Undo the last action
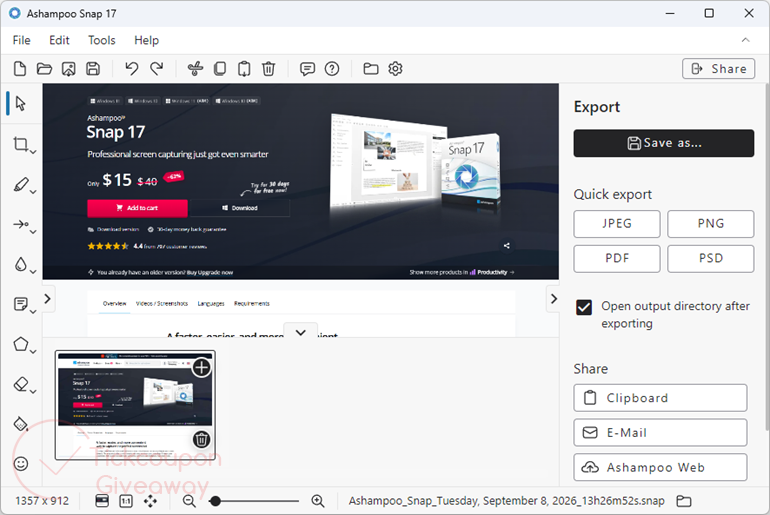The image size is (770, 515). coord(132,69)
